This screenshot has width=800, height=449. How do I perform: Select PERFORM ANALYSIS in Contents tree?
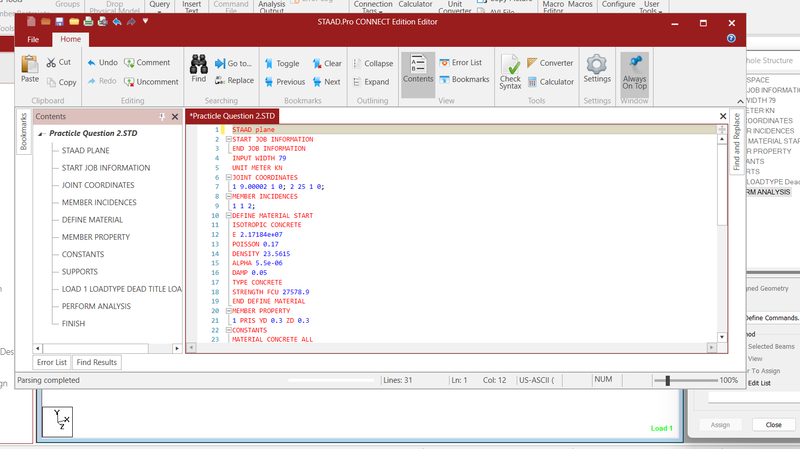[x=96, y=307]
